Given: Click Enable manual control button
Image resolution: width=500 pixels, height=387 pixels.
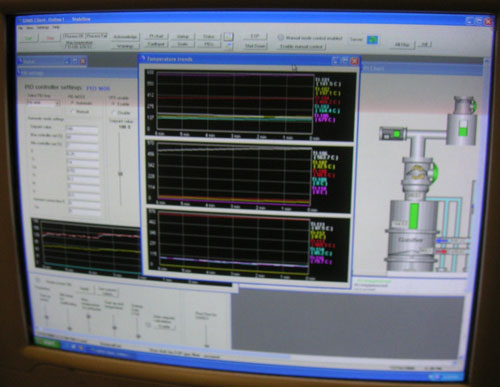Looking at the screenshot, I should click(x=301, y=47).
